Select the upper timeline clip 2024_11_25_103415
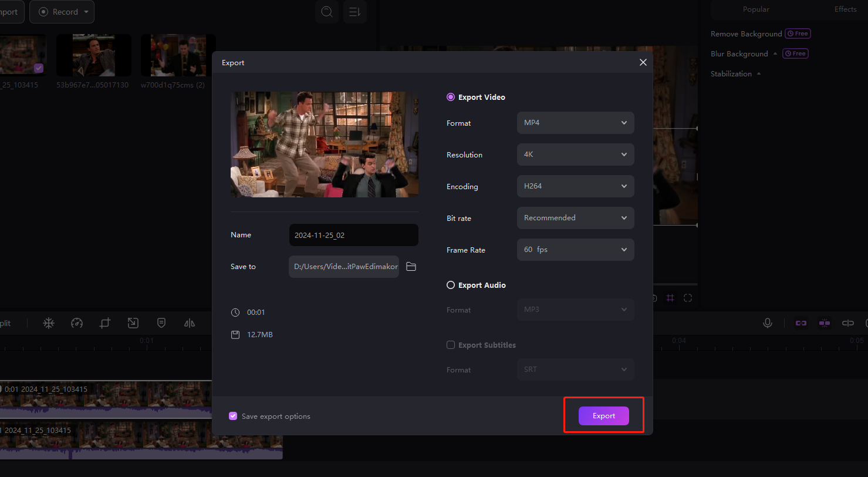868x477 pixels. (106, 398)
